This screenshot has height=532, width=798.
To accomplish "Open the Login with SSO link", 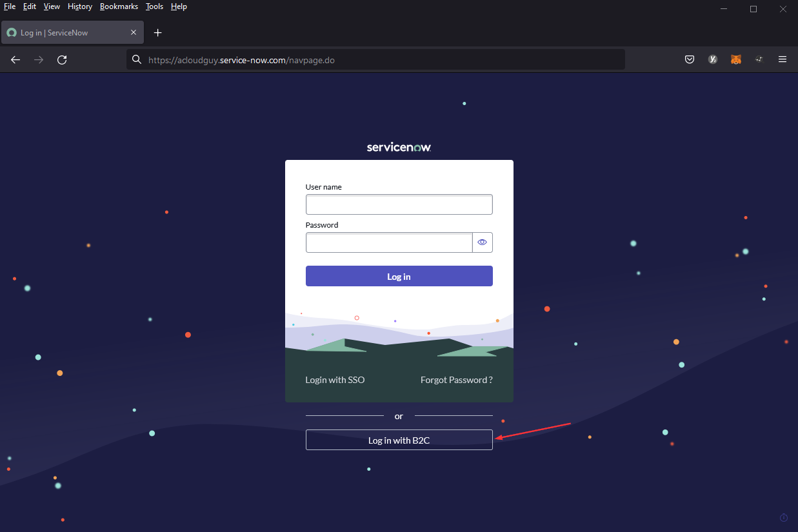I will pyautogui.click(x=335, y=380).
